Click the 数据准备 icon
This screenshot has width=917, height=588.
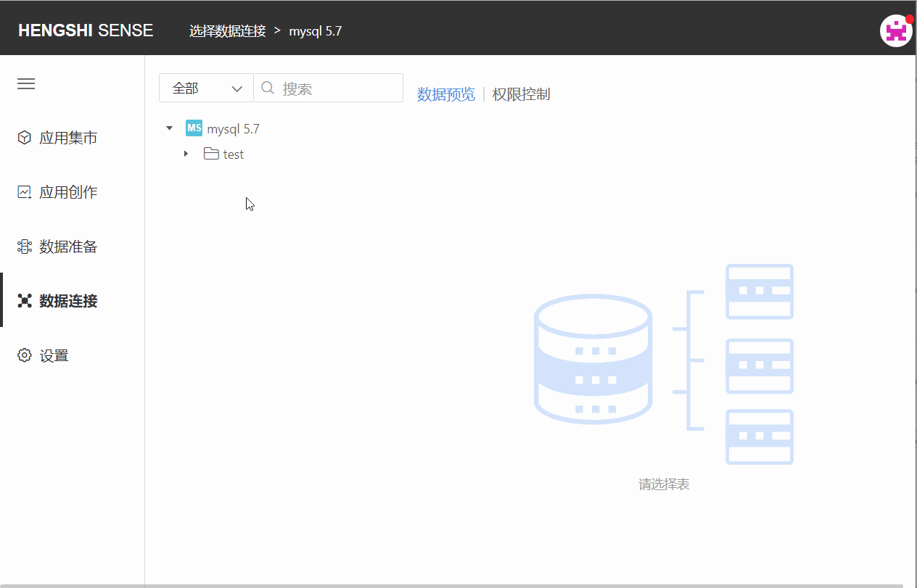tap(25, 247)
